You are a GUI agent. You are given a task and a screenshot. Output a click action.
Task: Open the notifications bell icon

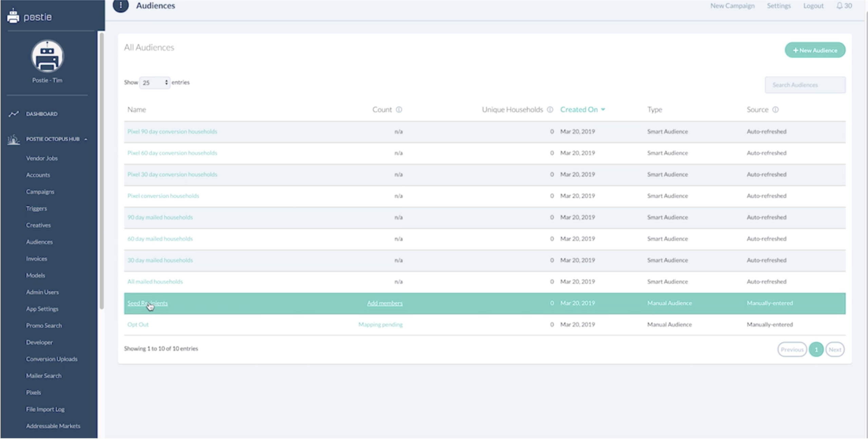pos(839,6)
